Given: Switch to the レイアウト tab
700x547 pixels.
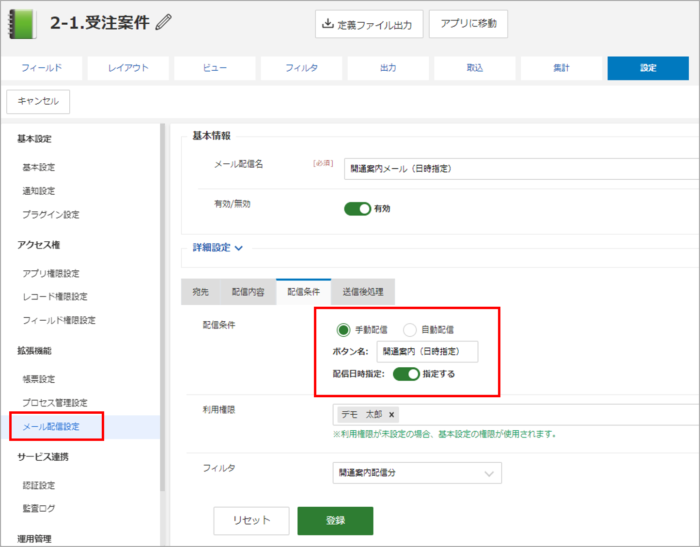Looking at the screenshot, I should 128,68.
